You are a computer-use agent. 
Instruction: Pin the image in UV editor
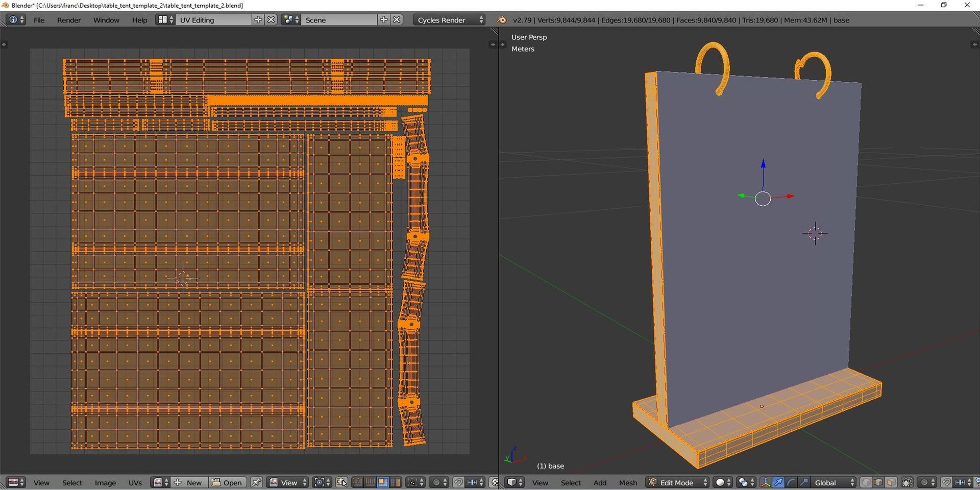256,482
